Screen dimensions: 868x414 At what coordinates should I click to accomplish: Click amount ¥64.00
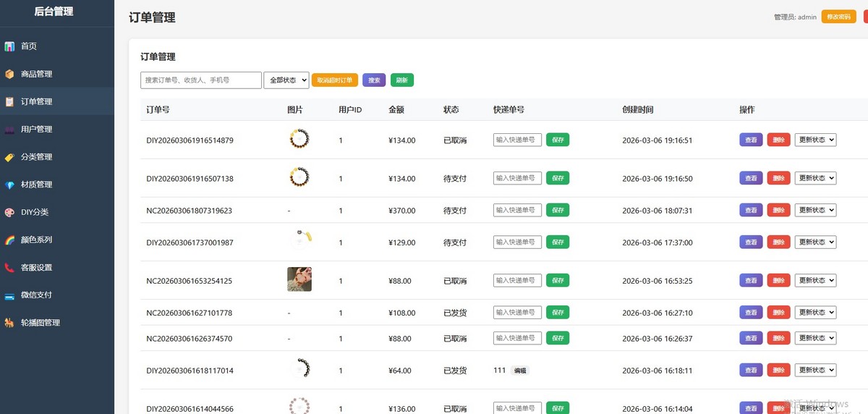pyautogui.click(x=400, y=371)
